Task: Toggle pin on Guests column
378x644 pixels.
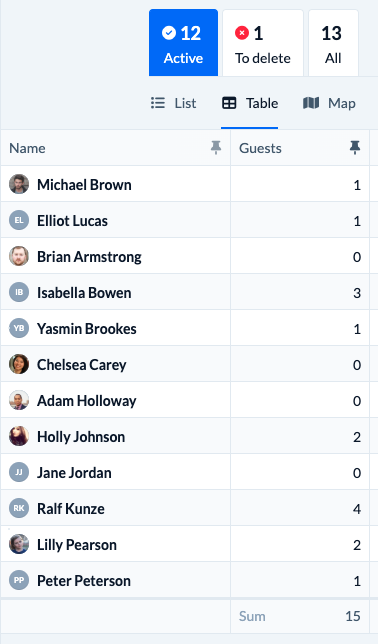Action: coord(355,147)
